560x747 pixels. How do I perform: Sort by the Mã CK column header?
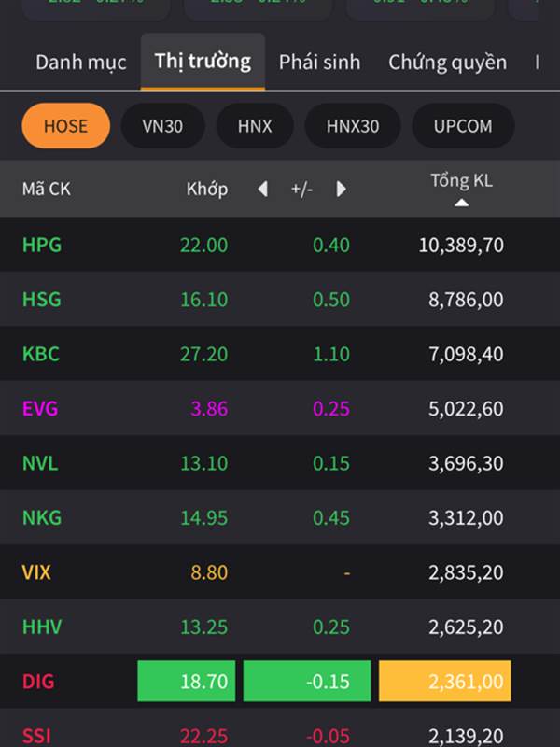pyautogui.click(x=47, y=190)
